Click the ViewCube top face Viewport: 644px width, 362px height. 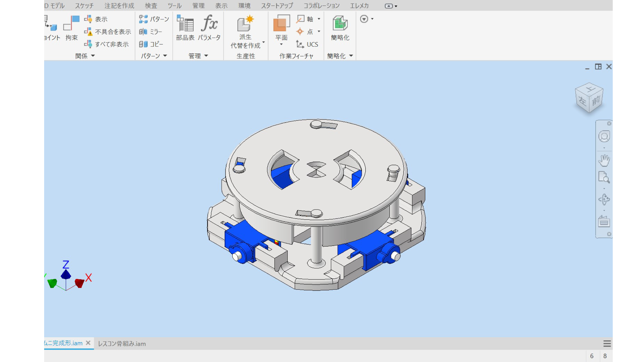(590, 88)
